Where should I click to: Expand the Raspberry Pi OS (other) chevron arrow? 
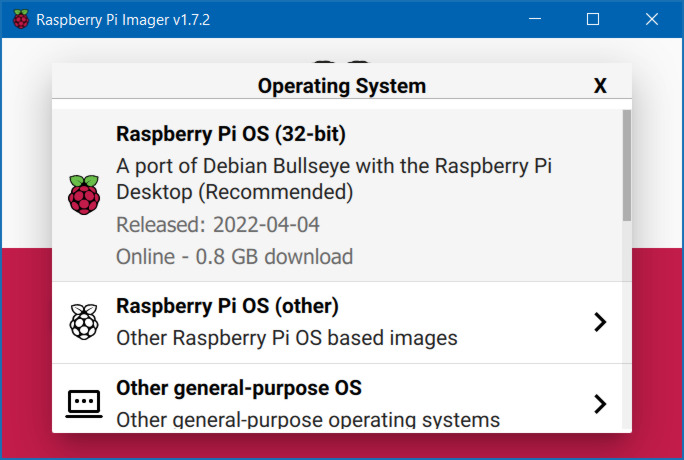[x=599, y=322]
